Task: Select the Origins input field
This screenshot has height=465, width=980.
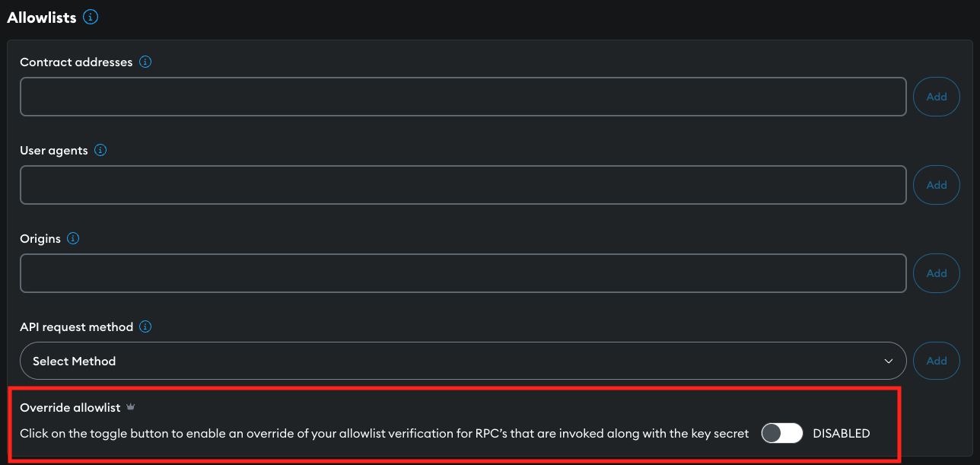Action: click(463, 273)
